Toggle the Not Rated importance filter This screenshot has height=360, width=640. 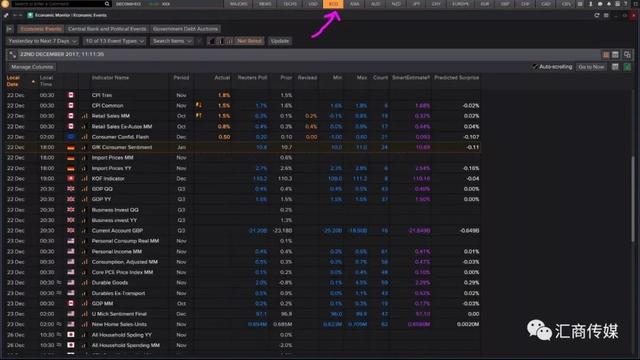coord(249,41)
